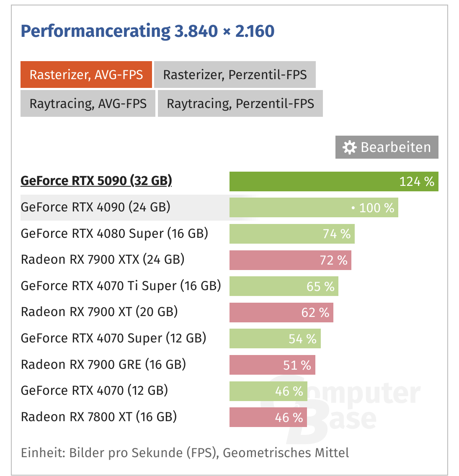Click the gear icon in Bearbeiten button

(349, 147)
